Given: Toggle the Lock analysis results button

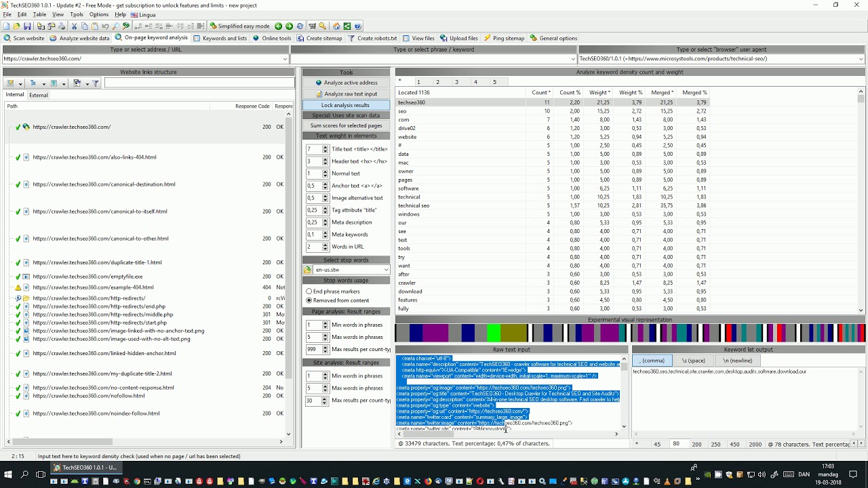Looking at the screenshot, I should 346,105.
